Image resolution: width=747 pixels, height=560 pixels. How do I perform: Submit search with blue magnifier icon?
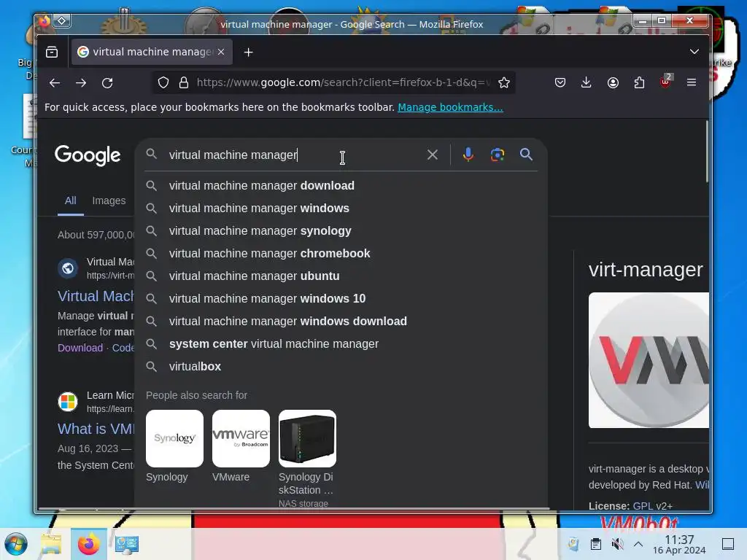[526, 155]
